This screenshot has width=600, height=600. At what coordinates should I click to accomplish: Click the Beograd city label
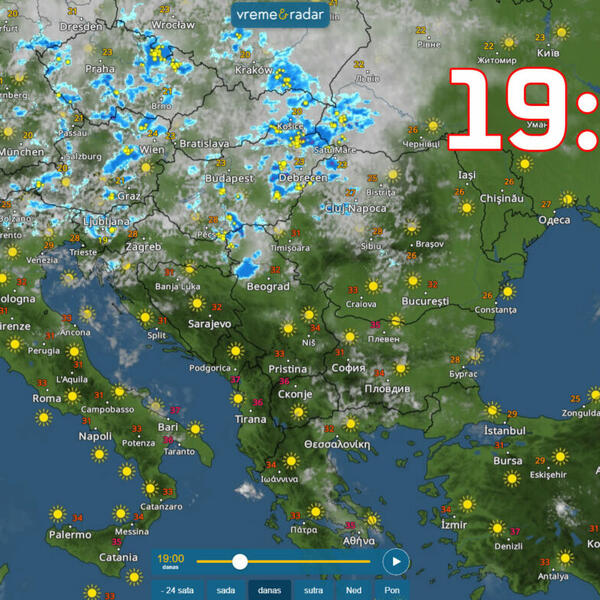(267, 286)
